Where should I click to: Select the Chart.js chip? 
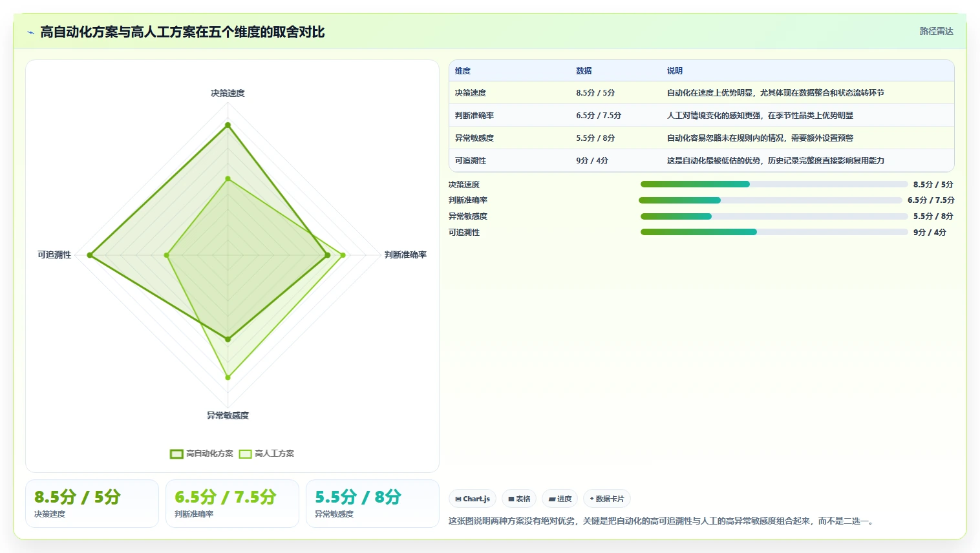pos(473,499)
